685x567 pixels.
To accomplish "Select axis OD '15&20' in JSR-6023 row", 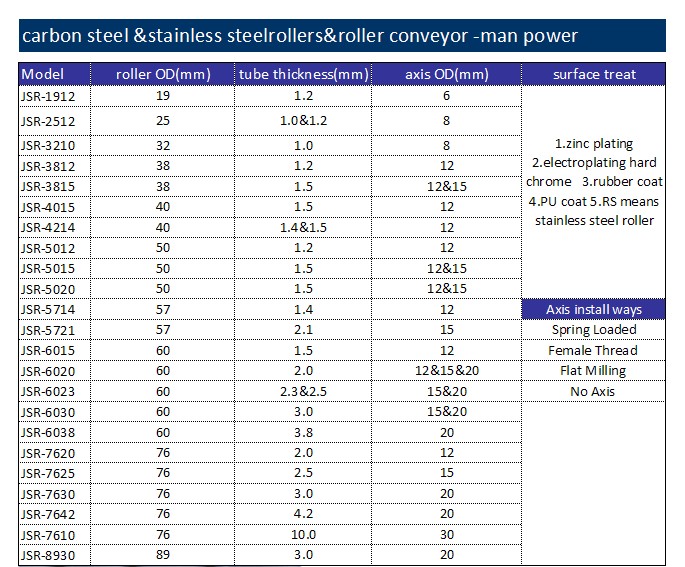I will coord(447,391).
